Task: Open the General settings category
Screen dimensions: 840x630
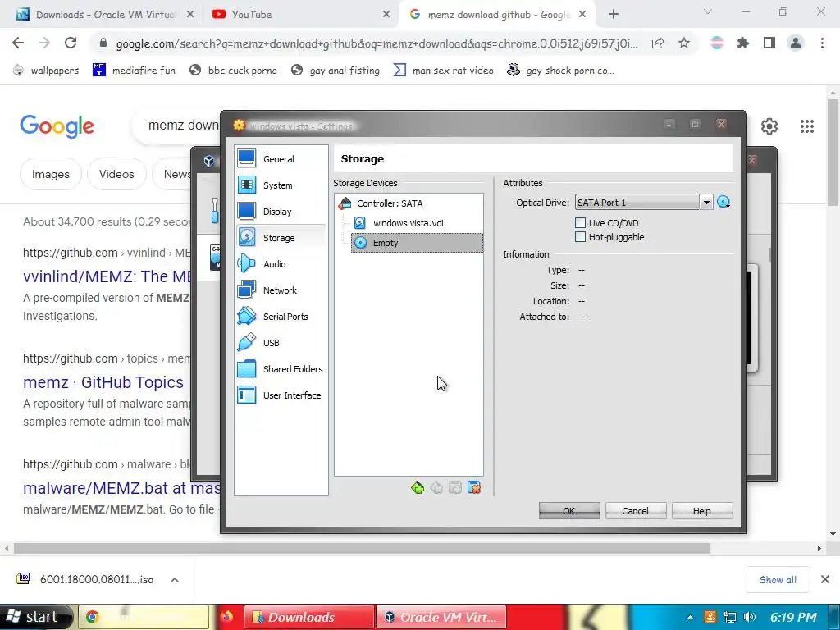Action: [281, 158]
